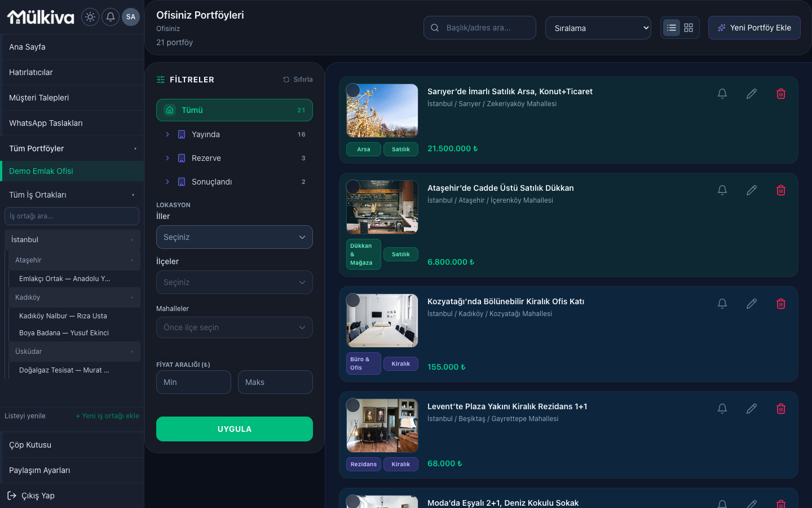812x508 pixels.
Task: Open the Mahalleler neighborhood dropdown
Action: click(x=235, y=327)
